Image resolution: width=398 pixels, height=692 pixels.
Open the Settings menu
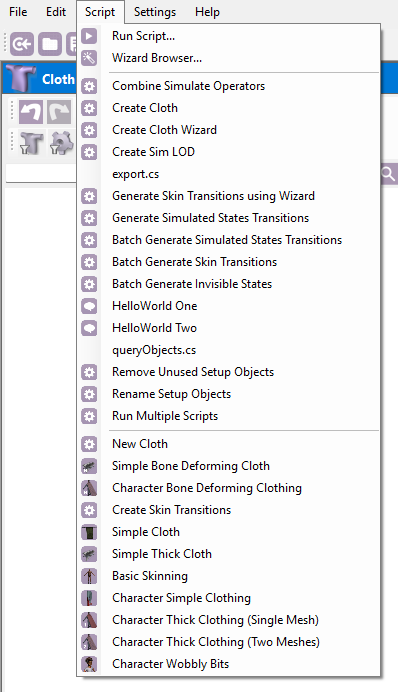tap(155, 12)
